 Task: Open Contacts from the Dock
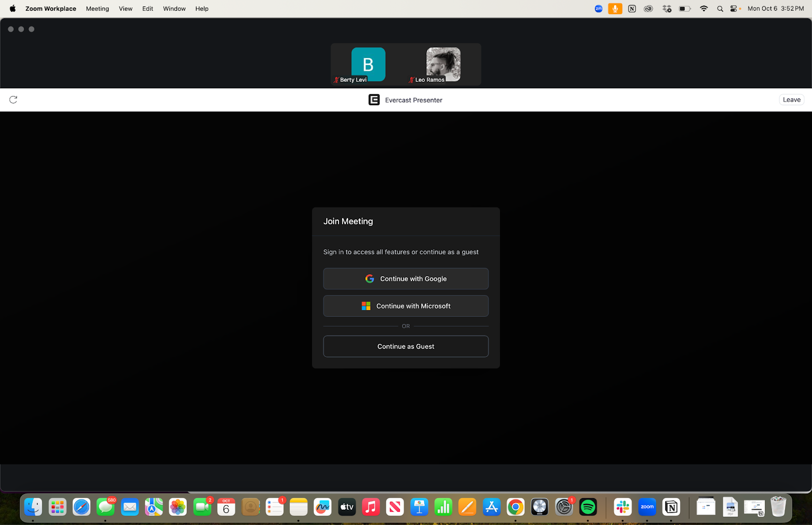(250, 507)
